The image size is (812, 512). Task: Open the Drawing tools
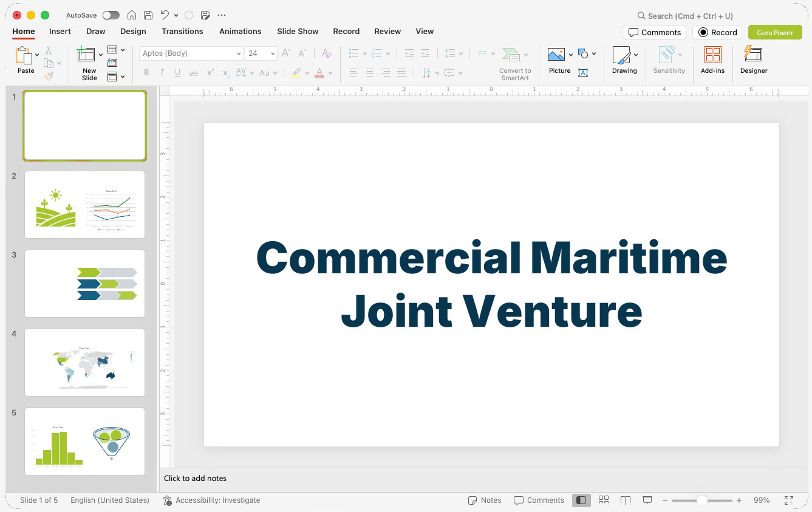(x=624, y=60)
